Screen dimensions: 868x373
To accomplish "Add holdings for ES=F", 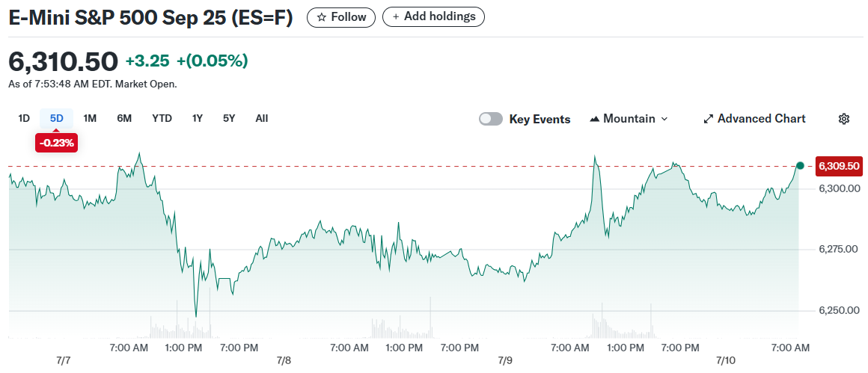I will coord(433,17).
